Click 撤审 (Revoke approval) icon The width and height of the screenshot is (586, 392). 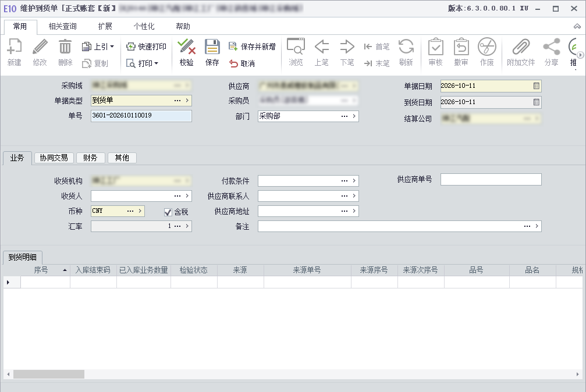461,47
